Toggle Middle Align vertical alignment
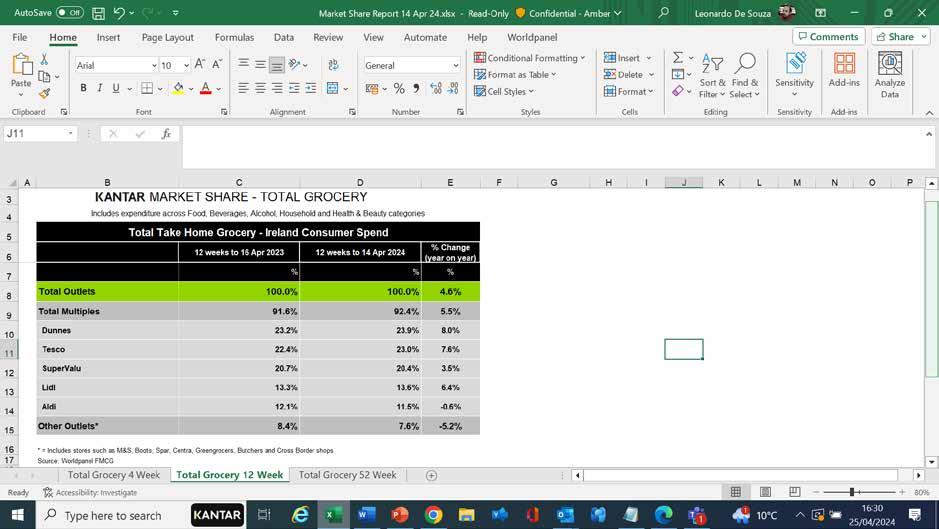Image resolution: width=939 pixels, height=529 pixels. (260, 64)
